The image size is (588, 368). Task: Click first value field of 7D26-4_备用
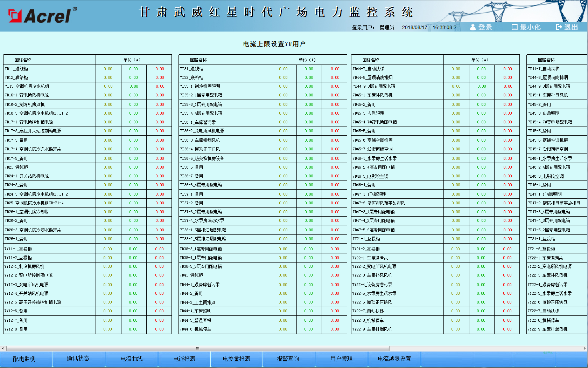click(x=108, y=239)
